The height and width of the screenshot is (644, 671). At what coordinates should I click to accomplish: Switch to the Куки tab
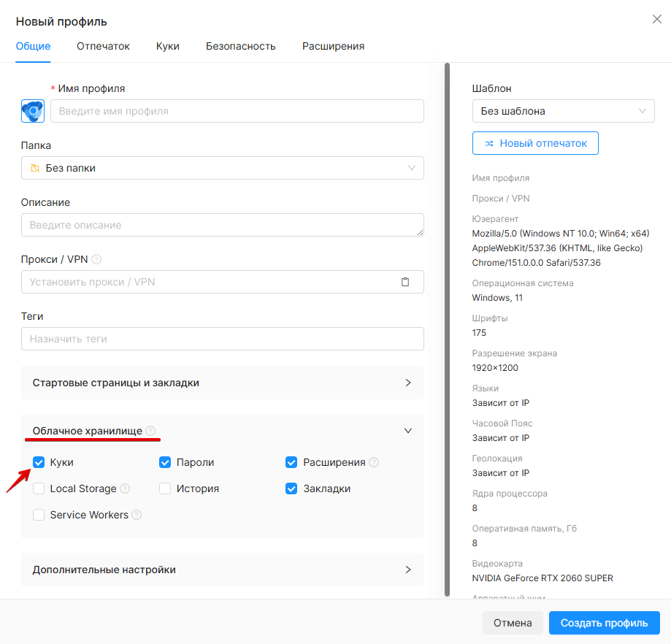tap(168, 46)
